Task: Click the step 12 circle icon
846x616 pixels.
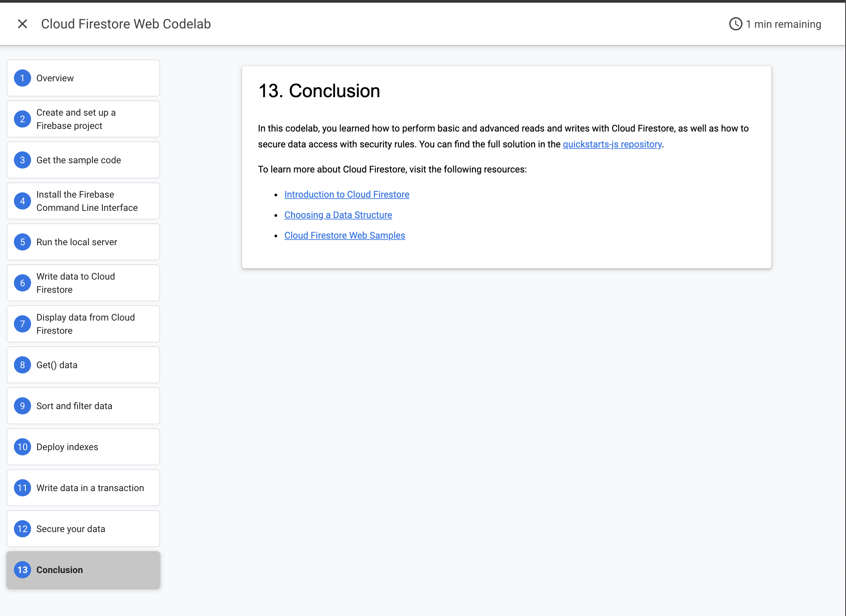Action: (x=22, y=529)
